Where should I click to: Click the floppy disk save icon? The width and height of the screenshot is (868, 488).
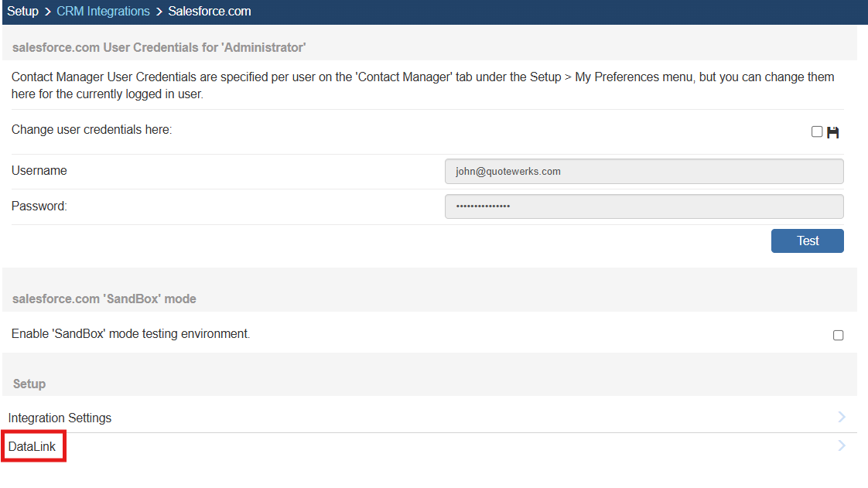833,132
